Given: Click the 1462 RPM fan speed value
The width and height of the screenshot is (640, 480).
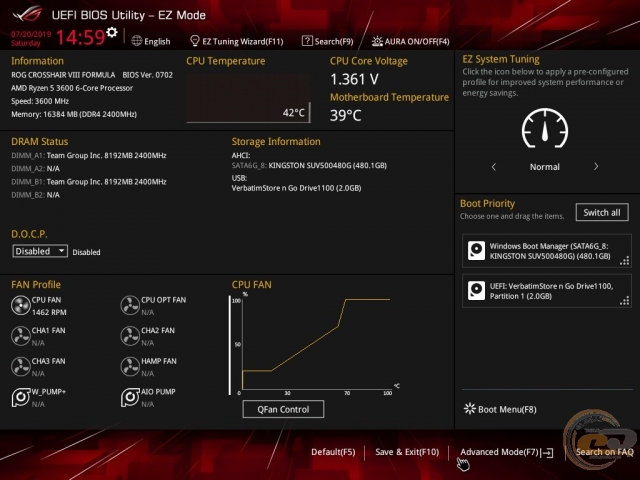Looking at the screenshot, I should click(49, 312).
